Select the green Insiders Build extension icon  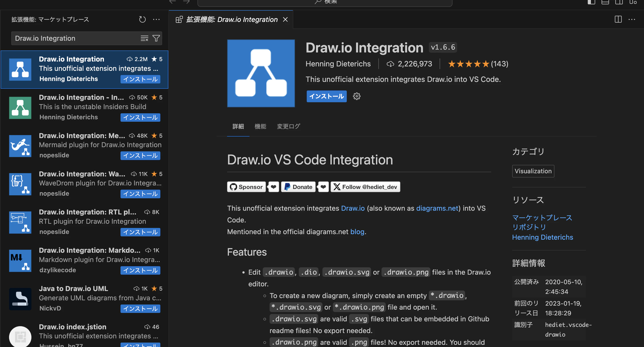click(x=20, y=108)
